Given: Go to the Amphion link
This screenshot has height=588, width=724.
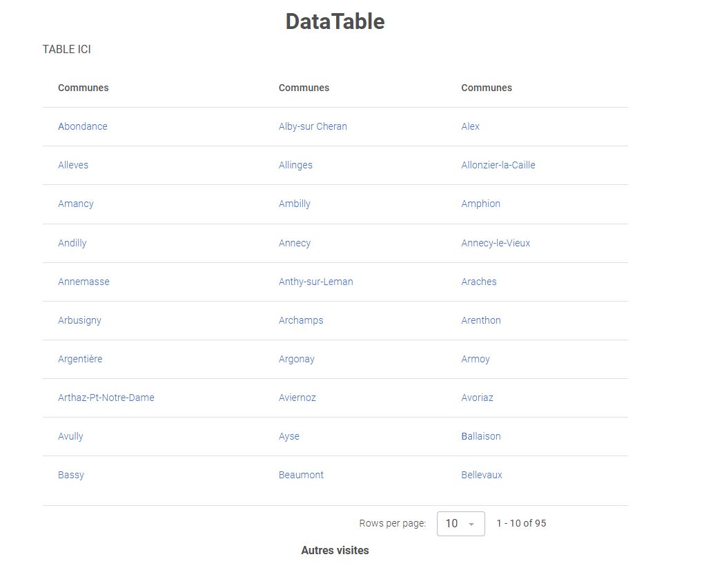Looking at the screenshot, I should click(480, 204).
